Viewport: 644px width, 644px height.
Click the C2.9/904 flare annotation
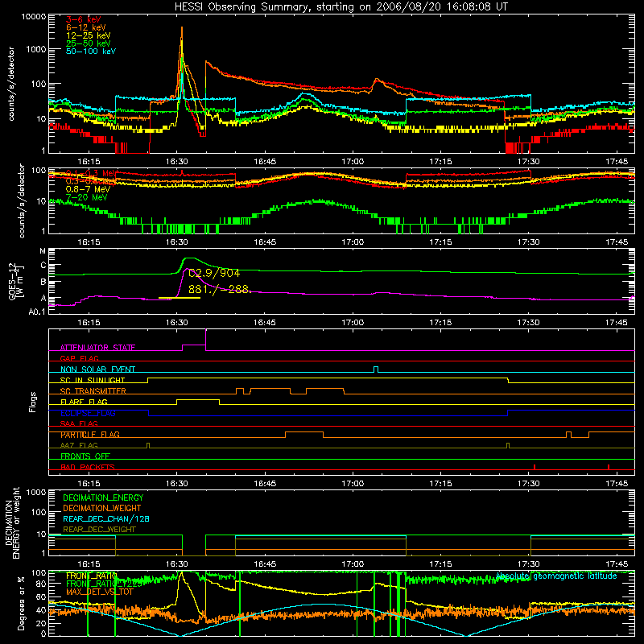pyautogui.click(x=214, y=273)
